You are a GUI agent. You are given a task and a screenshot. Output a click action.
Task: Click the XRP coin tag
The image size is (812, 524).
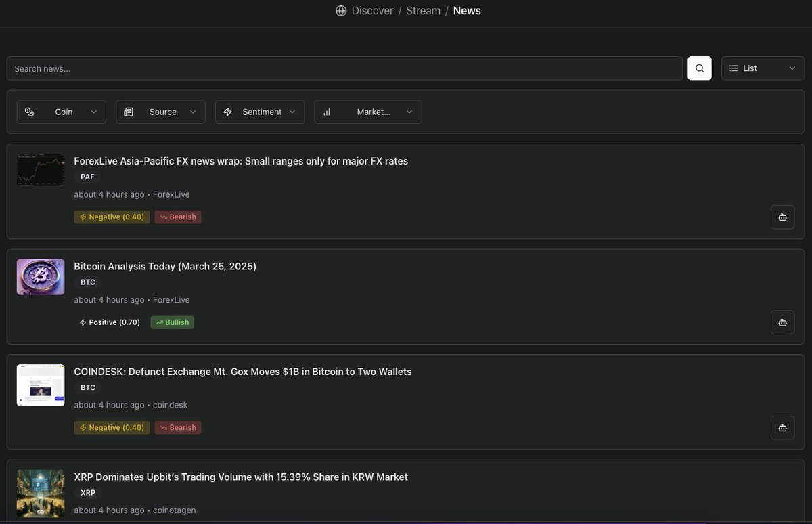point(88,493)
